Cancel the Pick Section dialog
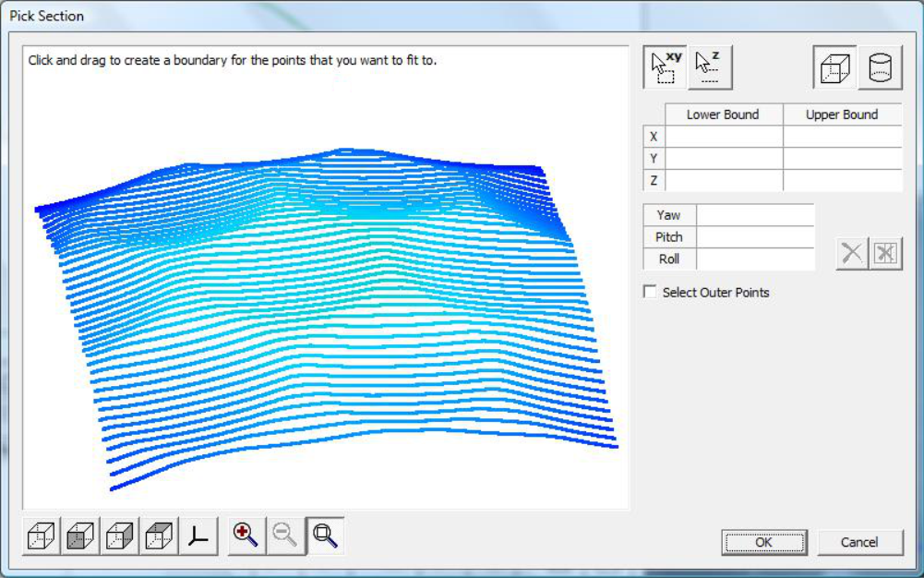This screenshot has height=578, width=924. point(859,542)
